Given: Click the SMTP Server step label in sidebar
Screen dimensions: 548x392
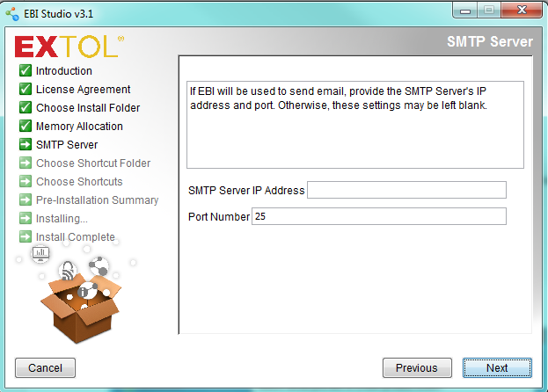Looking at the screenshot, I should (67, 145).
